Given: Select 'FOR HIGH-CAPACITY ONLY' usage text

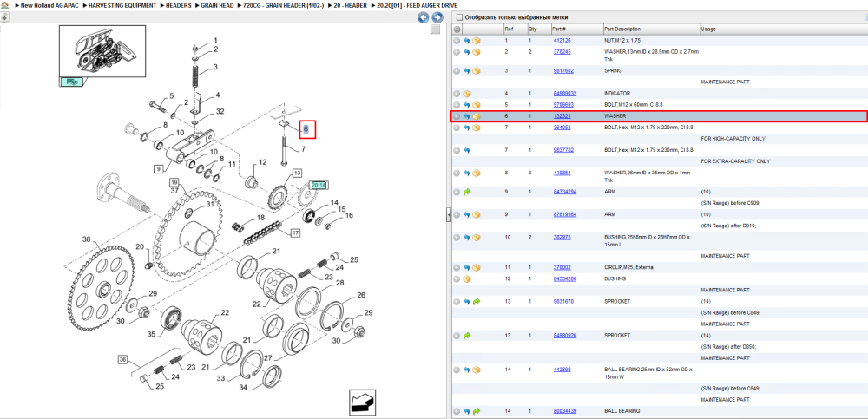Looking at the screenshot, I should 731,139.
